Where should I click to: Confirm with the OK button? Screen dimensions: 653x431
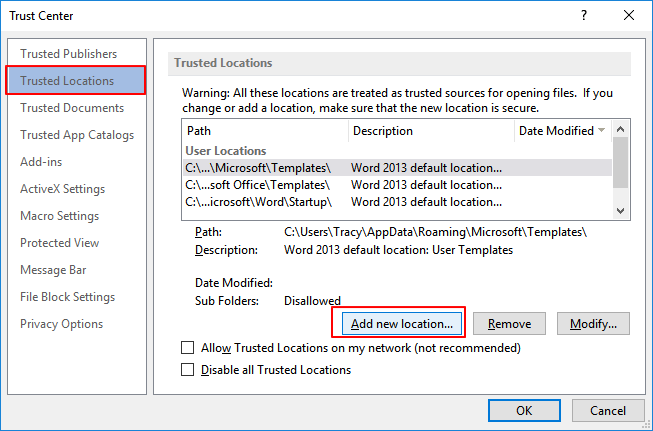coord(524,410)
